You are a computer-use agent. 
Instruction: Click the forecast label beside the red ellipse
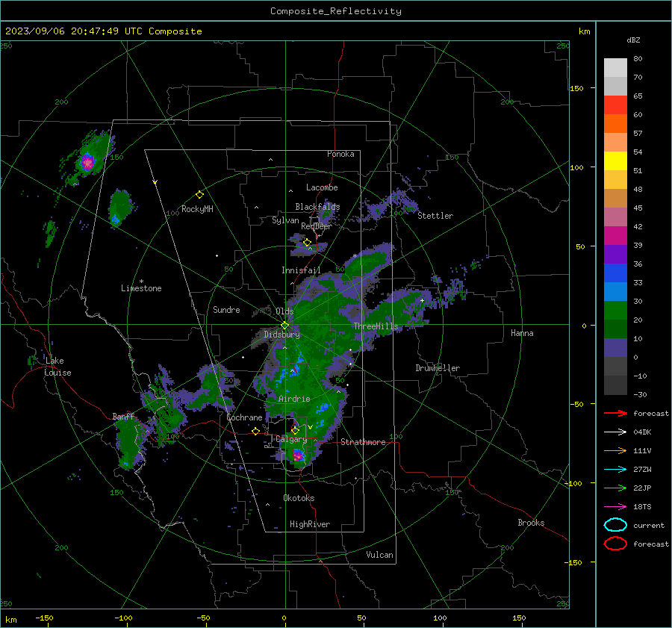651,544
